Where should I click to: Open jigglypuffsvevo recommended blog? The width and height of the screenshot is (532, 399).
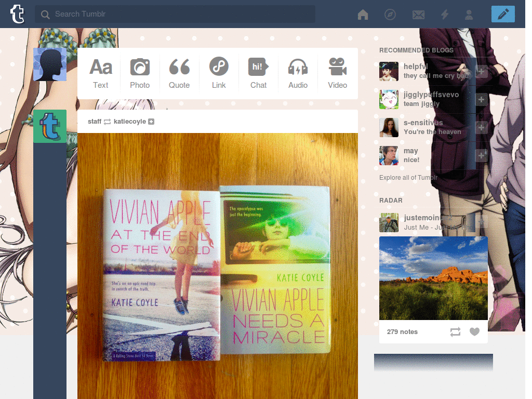[431, 95]
